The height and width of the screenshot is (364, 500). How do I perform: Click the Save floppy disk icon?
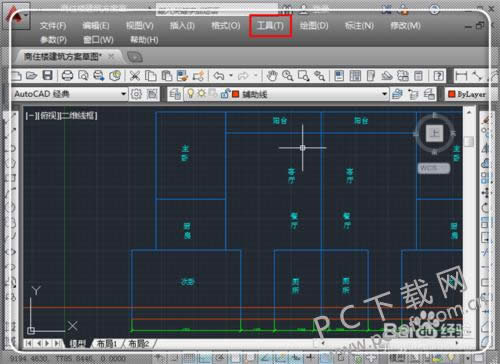point(48,76)
